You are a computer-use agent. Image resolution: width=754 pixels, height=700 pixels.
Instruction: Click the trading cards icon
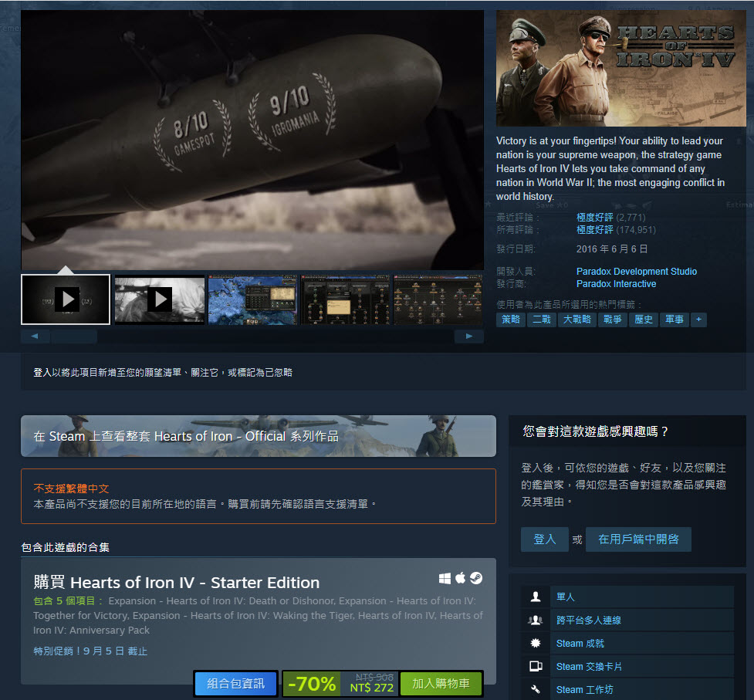pyautogui.click(x=535, y=666)
